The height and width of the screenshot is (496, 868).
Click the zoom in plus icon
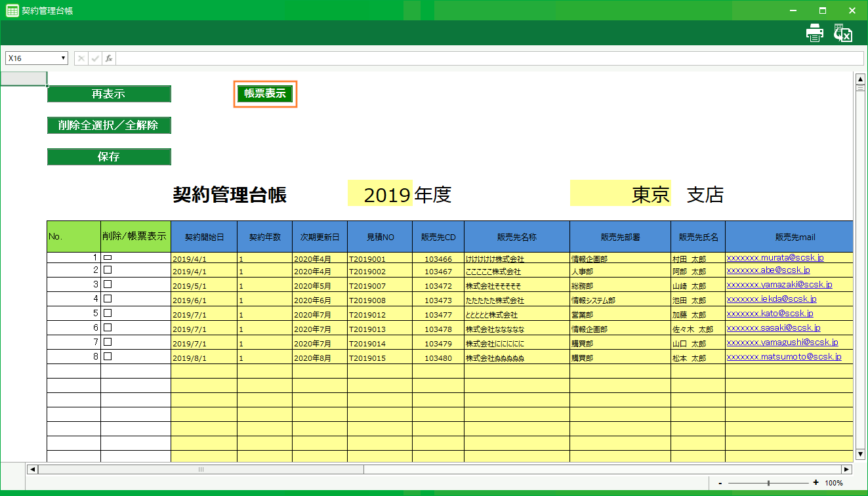tap(816, 483)
